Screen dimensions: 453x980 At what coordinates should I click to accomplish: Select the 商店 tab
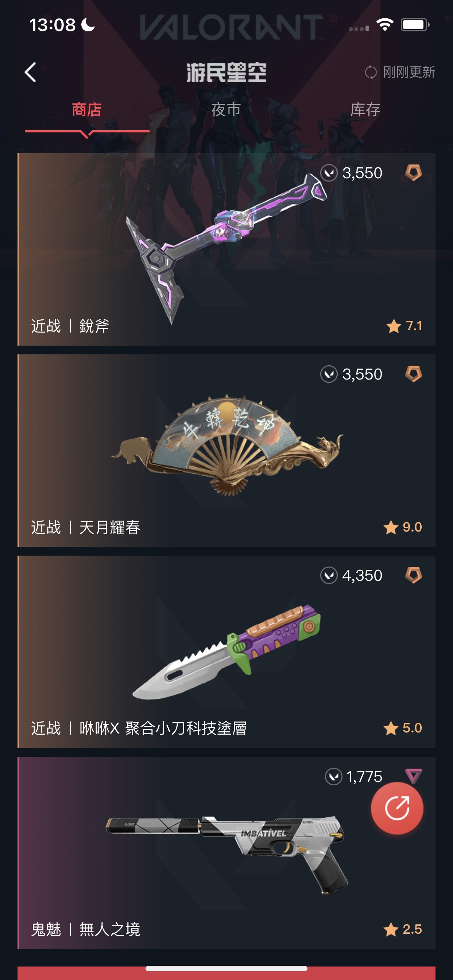(x=87, y=110)
